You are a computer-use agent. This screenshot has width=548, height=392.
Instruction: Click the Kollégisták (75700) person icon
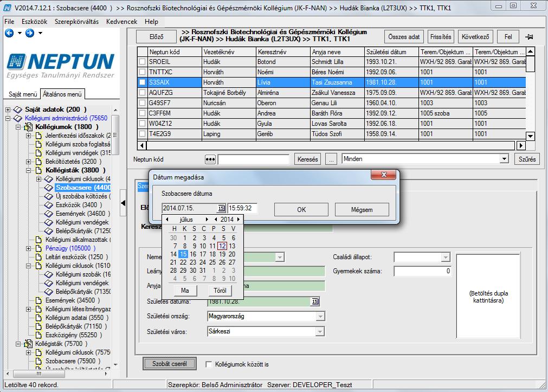pos(28,344)
